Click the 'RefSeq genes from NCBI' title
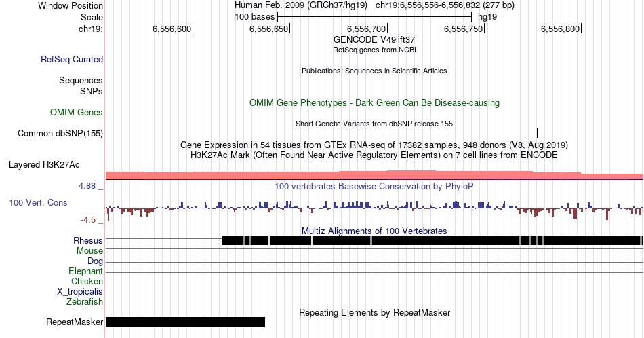 374,50
